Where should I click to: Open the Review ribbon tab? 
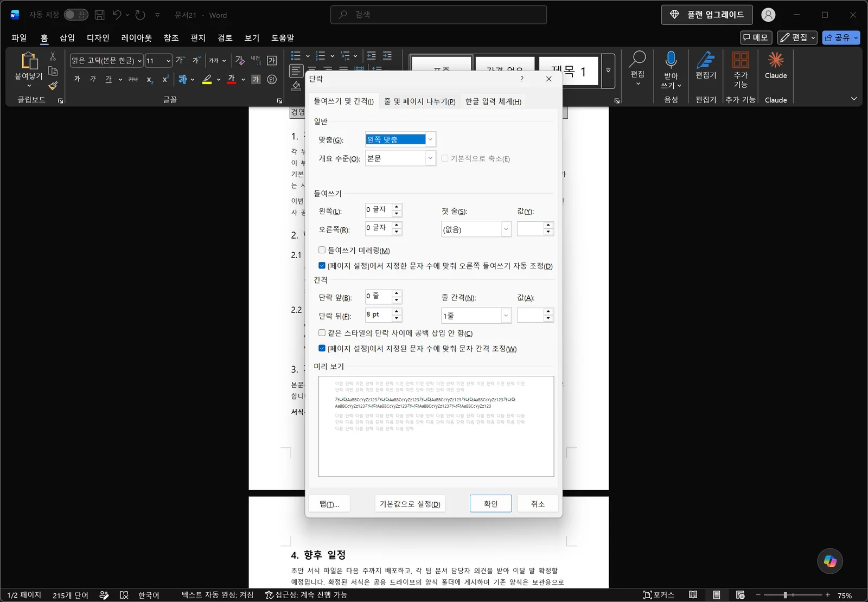pos(225,37)
